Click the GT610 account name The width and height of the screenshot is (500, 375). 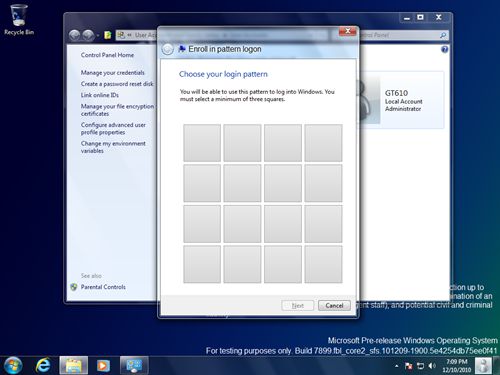tap(396, 93)
